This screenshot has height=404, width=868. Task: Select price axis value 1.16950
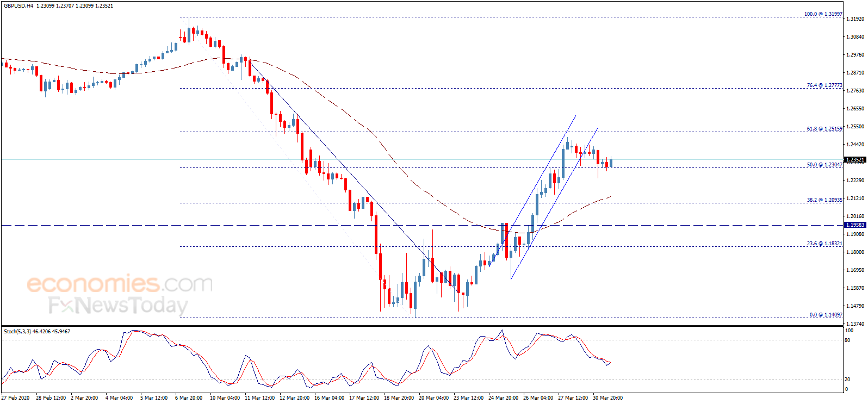[855, 270]
